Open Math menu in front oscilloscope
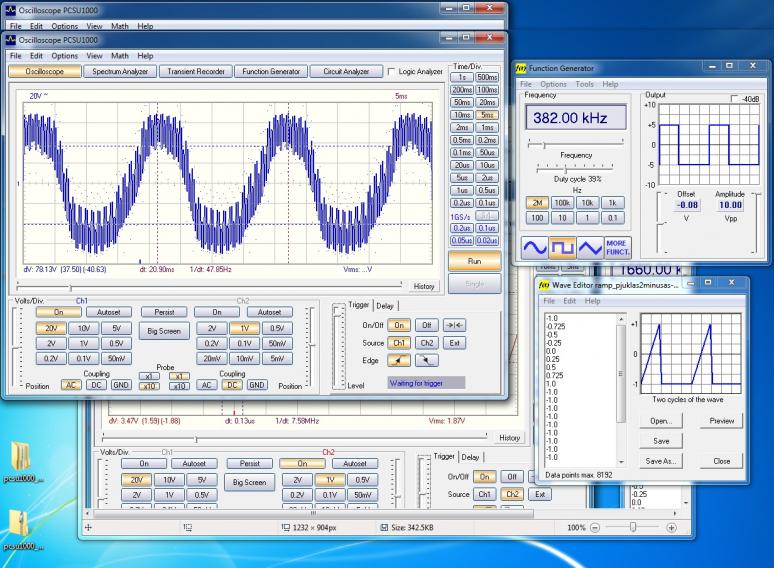The image size is (774, 568). (119, 56)
